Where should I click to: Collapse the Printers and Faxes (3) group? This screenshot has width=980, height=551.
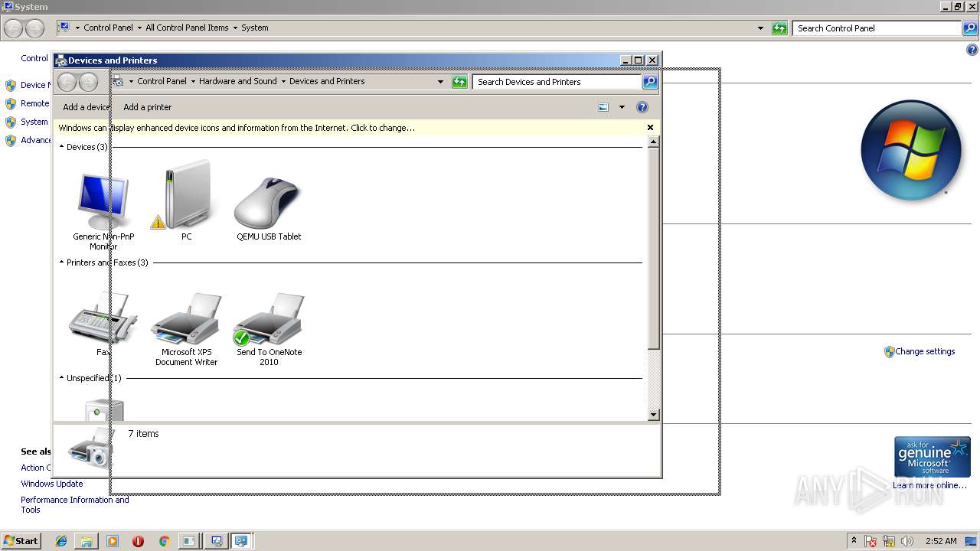pyautogui.click(x=62, y=262)
